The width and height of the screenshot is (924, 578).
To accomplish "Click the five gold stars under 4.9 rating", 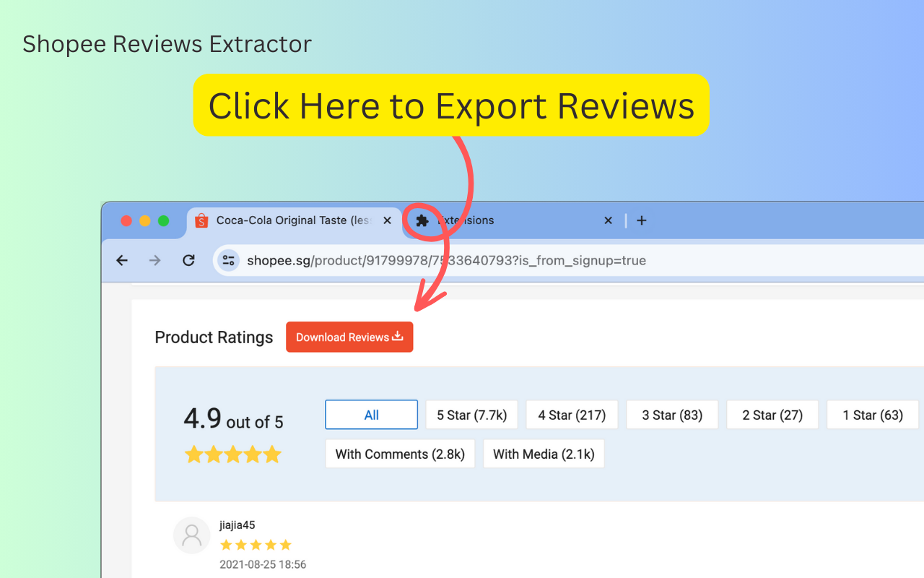I will click(232, 454).
